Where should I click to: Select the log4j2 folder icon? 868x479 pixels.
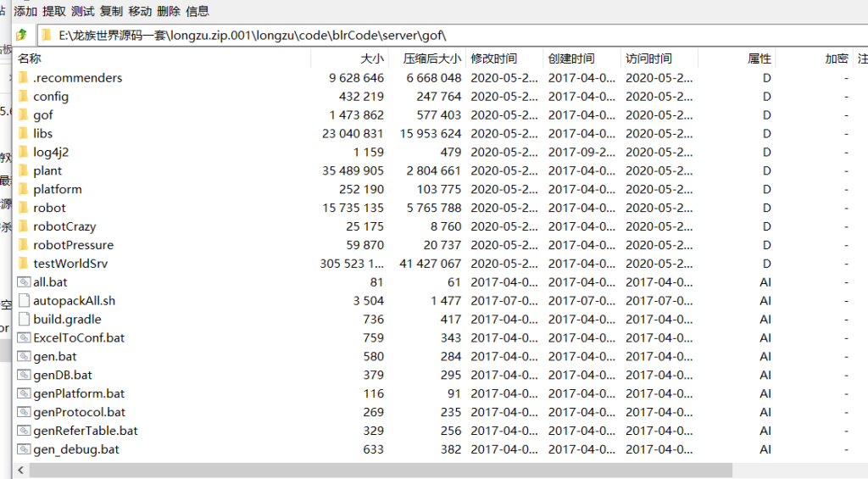click(23, 152)
